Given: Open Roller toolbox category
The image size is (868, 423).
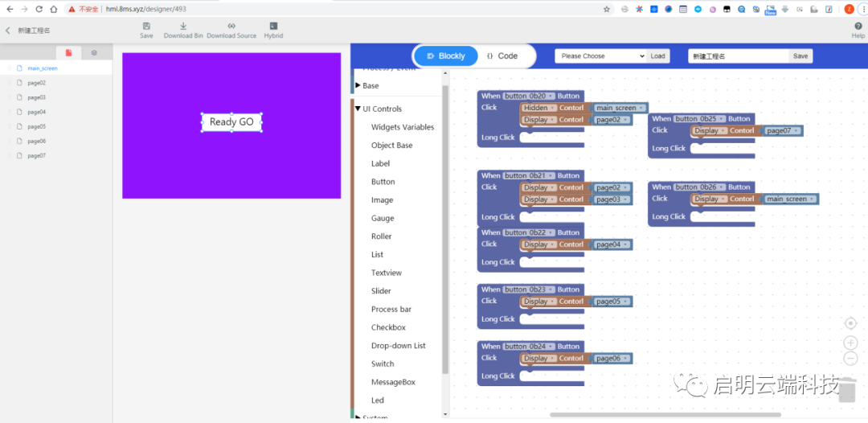Looking at the screenshot, I should point(382,236).
